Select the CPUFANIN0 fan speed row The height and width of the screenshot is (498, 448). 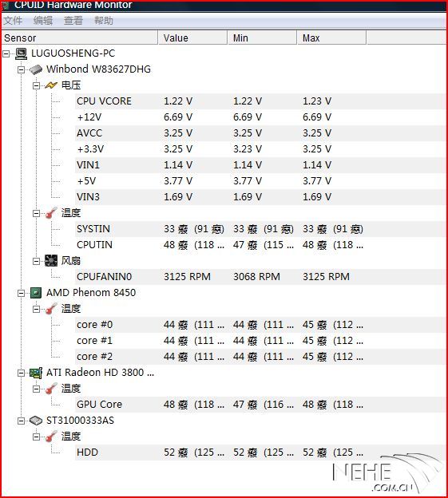[260, 277]
